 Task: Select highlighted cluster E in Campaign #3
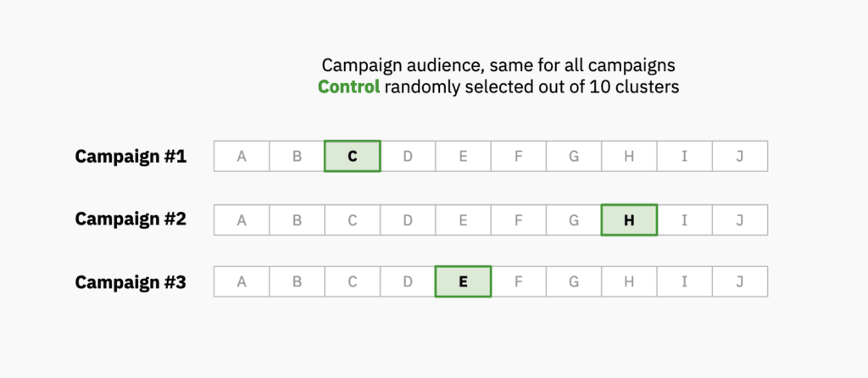[x=463, y=281]
